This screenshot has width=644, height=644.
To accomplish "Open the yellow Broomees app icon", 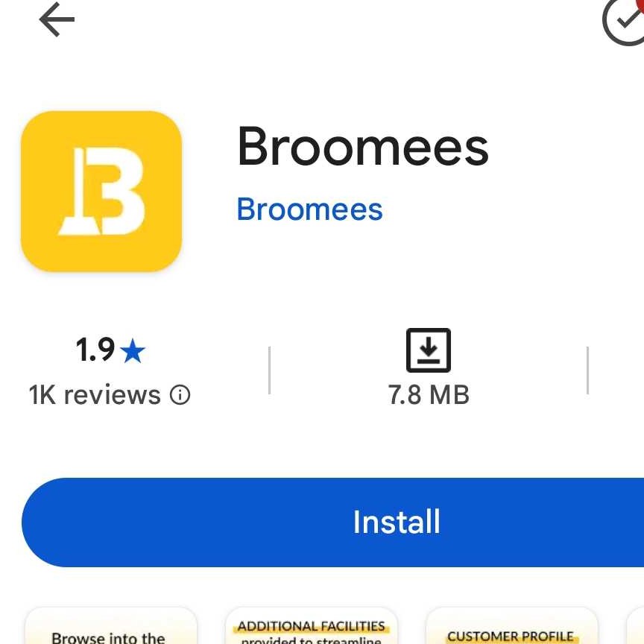I will coord(101,192).
